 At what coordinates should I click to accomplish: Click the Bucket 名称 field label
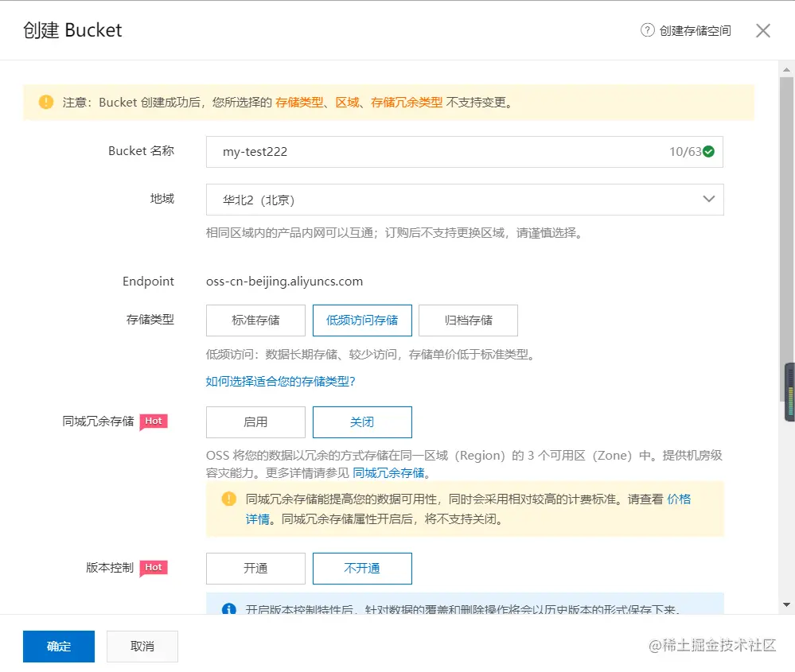click(x=141, y=151)
